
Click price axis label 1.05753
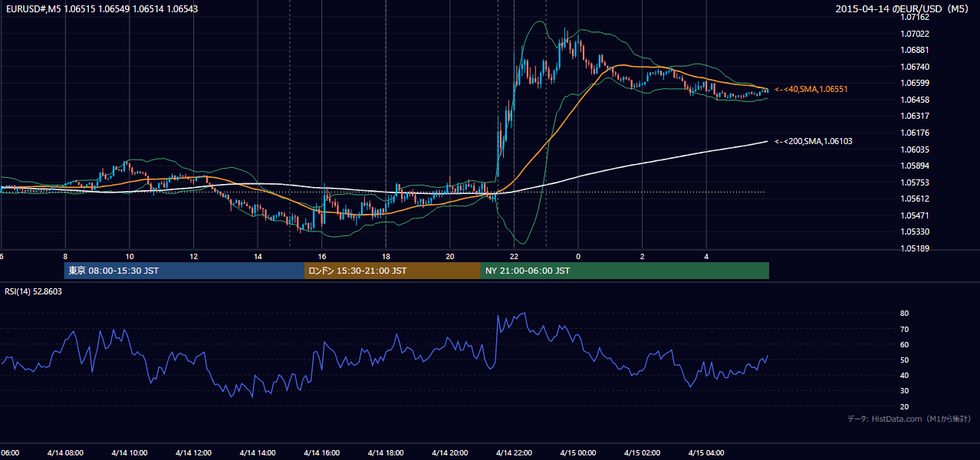[x=916, y=182]
